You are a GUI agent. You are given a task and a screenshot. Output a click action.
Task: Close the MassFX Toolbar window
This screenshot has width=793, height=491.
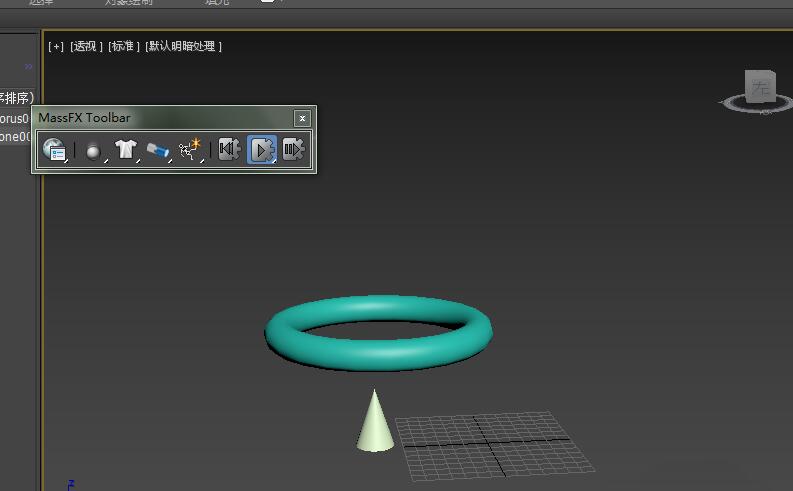click(x=302, y=118)
